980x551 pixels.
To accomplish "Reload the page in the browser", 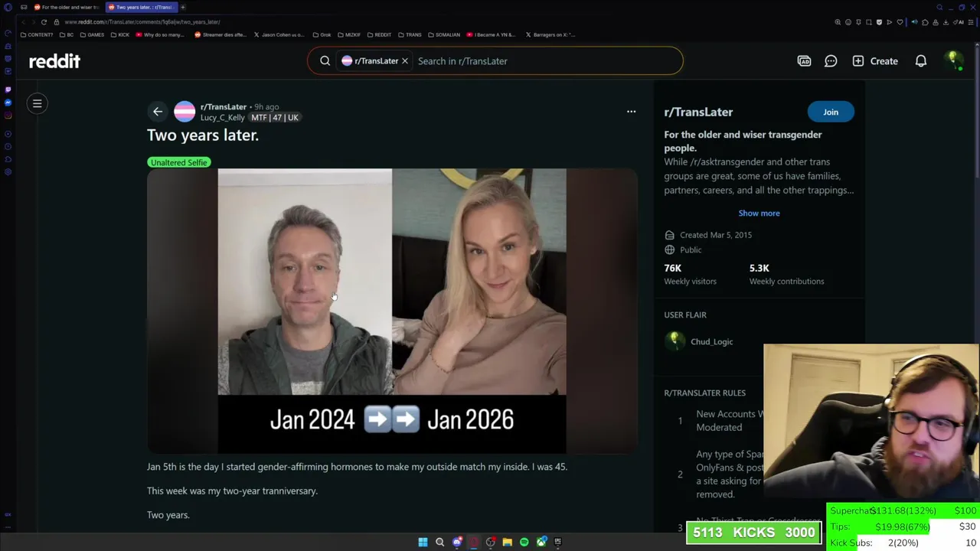I will [x=44, y=22].
